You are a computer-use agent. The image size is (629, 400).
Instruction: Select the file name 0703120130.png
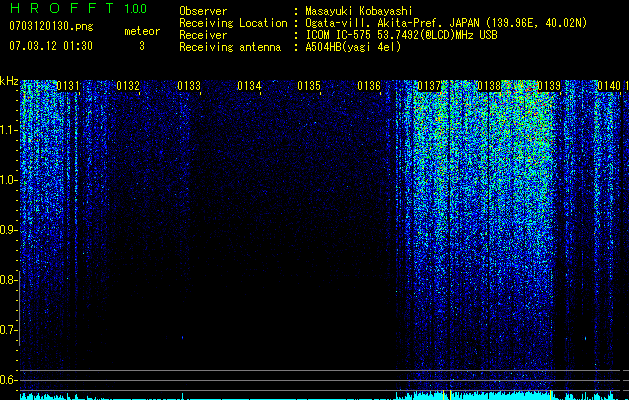tap(51, 27)
